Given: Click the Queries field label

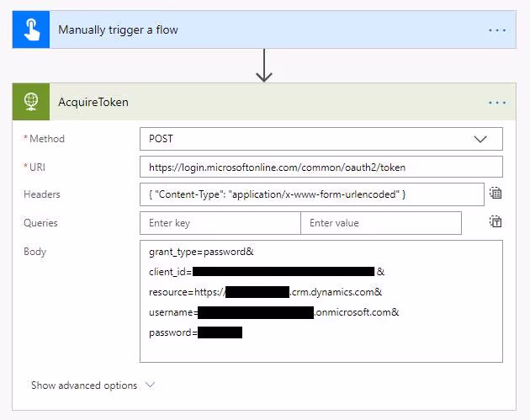Looking at the screenshot, I should tap(40, 223).
